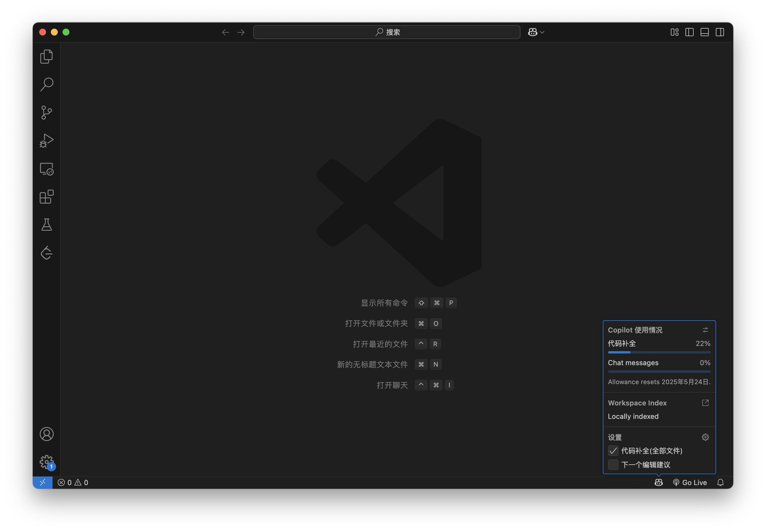Screen dimensions: 766x532
Task: Click the Copilot status bar icon
Action: point(658,482)
